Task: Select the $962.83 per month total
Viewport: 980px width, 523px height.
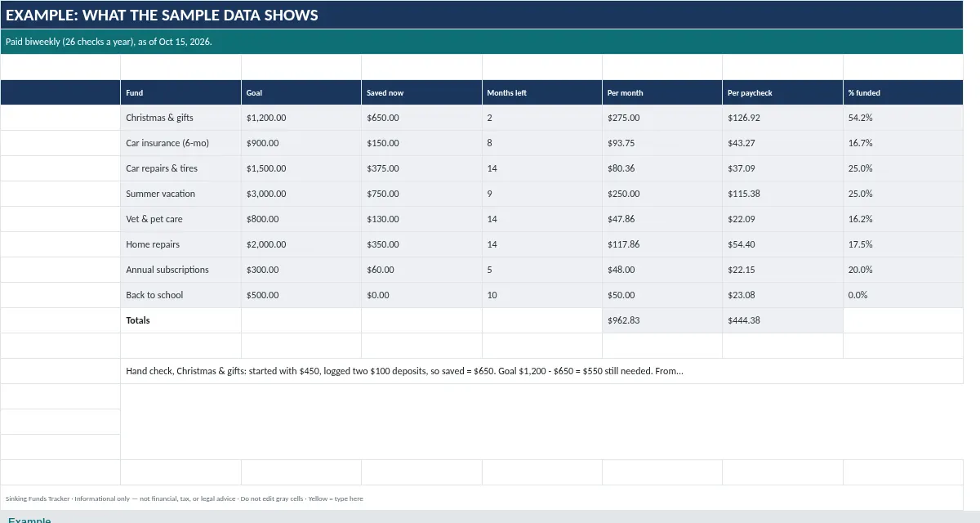Action: point(662,320)
